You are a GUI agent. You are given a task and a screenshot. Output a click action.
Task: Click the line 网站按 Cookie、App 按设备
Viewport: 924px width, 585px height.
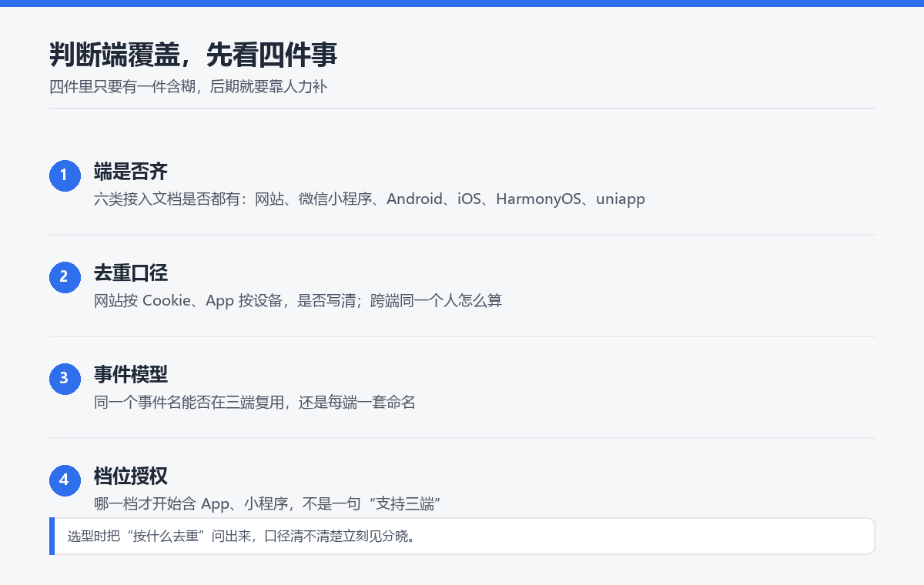(x=298, y=300)
